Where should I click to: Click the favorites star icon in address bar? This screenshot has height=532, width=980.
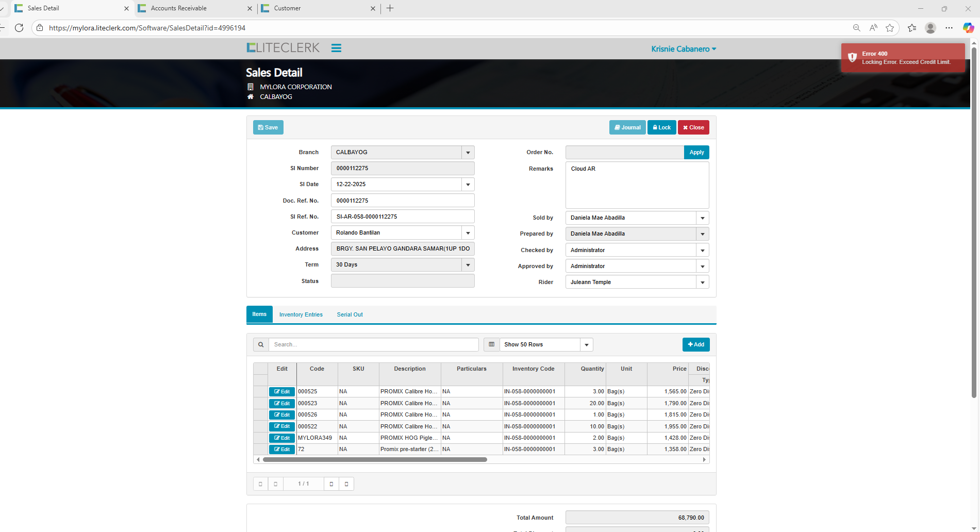click(889, 28)
